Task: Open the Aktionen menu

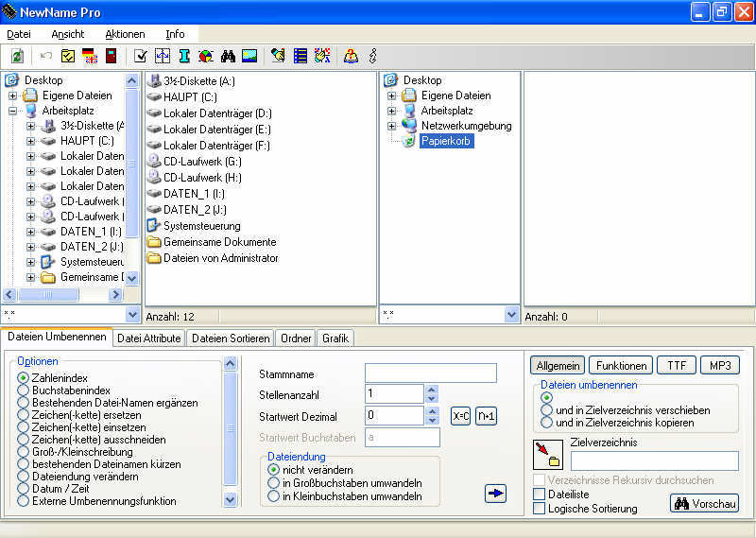Action: click(126, 34)
